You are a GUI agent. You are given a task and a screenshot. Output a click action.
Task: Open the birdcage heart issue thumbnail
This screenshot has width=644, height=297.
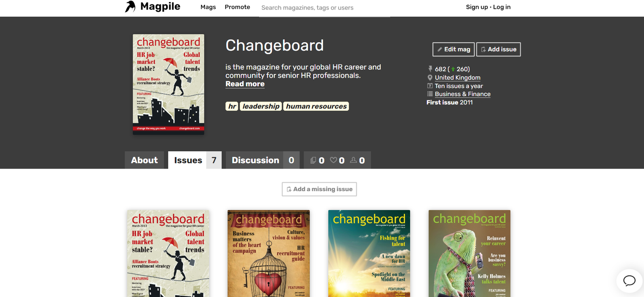click(268, 254)
